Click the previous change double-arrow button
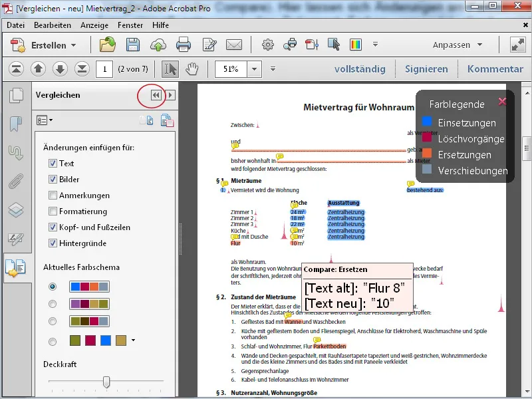 click(x=156, y=95)
